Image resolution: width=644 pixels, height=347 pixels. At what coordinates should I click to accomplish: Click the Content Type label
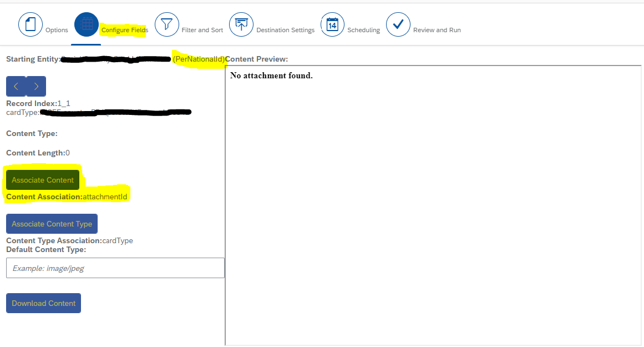(32, 134)
